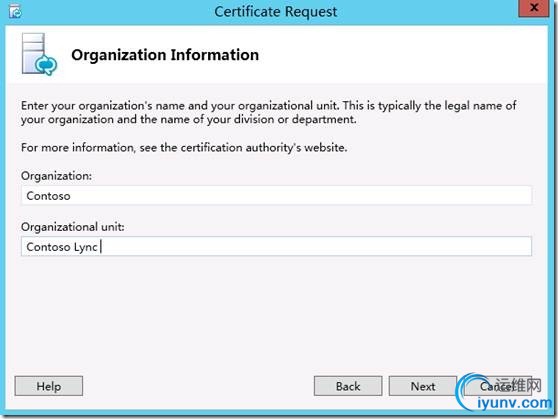The width and height of the screenshot is (558, 419).
Task: Click the server certificate header icon
Action: tap(39, 54)
